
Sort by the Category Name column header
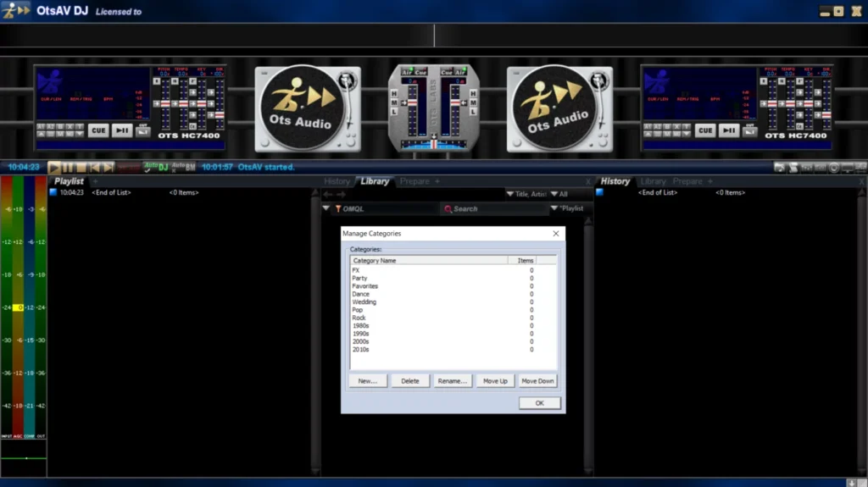tap(429, 260)
